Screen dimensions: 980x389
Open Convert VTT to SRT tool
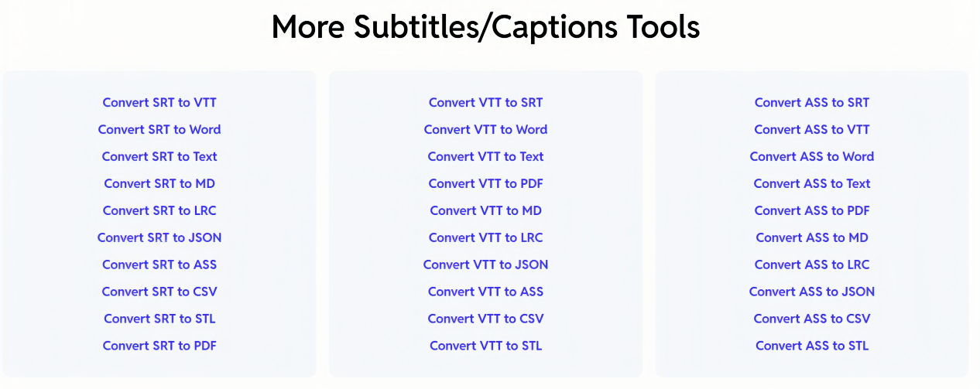[x=486, y=102]
